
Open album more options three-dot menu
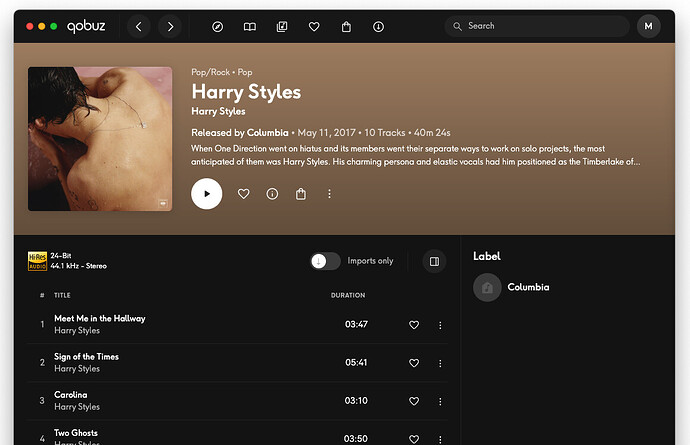point(329,194)
